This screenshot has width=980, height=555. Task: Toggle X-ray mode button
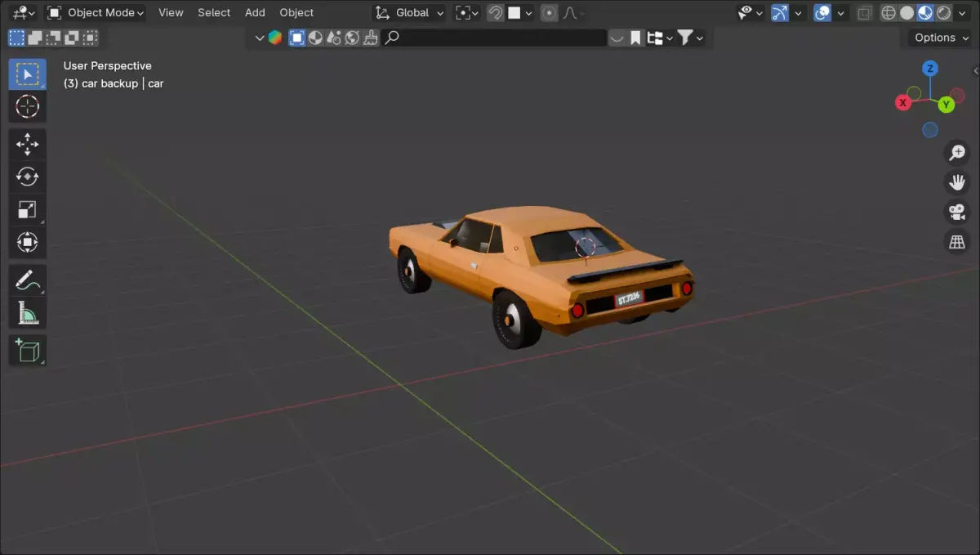(866, 13)
